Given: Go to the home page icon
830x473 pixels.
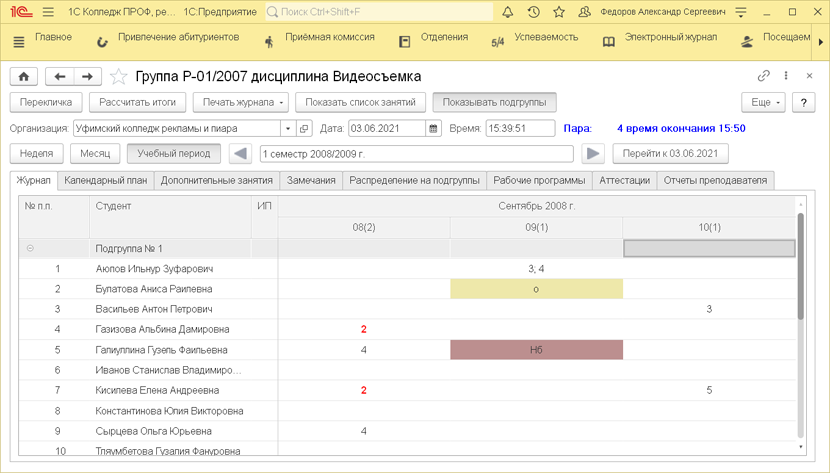Looking at the screenshot, I should click(23, 77).
